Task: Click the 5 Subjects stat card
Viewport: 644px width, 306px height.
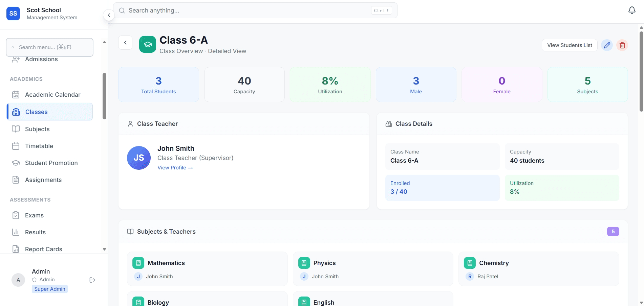Action: click(x=587, y=85)
